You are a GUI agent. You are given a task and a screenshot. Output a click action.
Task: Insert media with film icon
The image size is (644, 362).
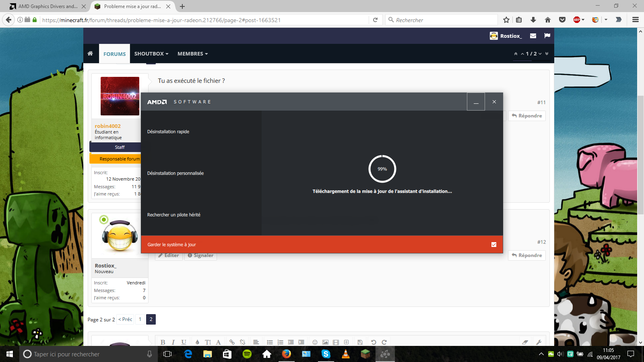[x=336, y=342]
